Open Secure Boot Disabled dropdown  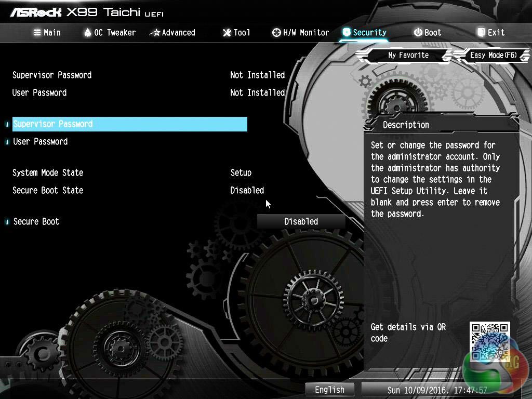pyautogui.click(x=301, y=221)
